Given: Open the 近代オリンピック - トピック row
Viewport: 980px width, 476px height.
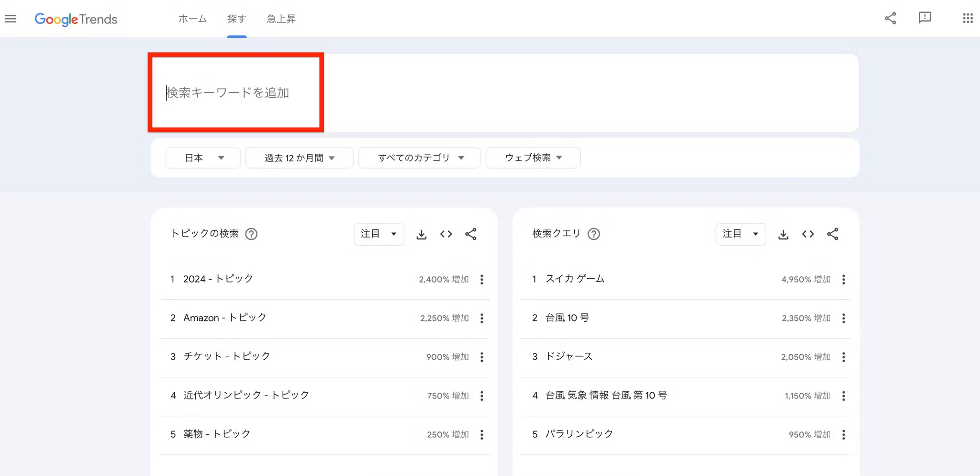Looking at the screenshot, I should [324, 396].
